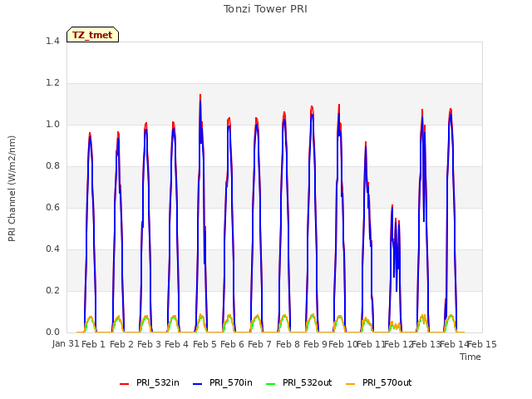Click the Feb 15 date tick label
Image resolution: width=532 pixels, height=399 pixels.
pyautogui.click(x=482, y=344)
